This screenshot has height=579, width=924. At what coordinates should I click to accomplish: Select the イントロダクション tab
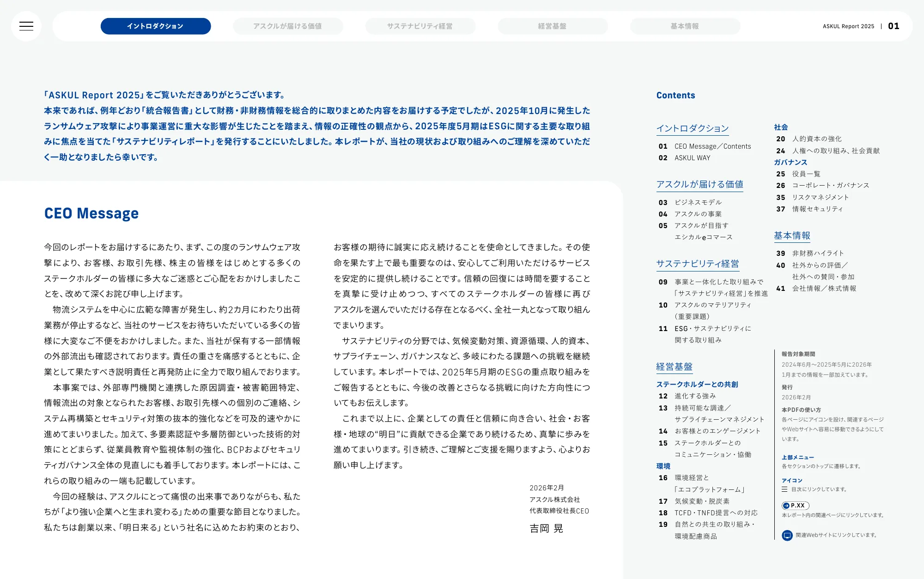[156, 26]
